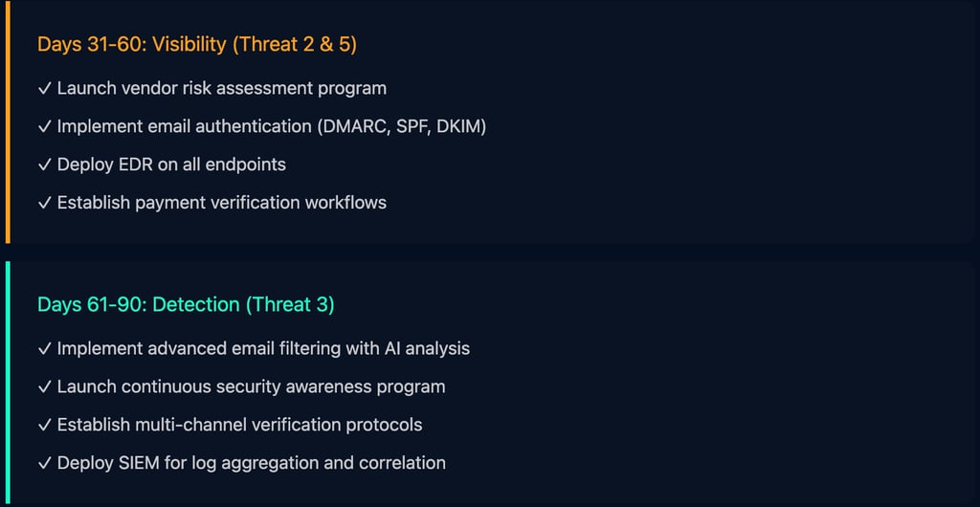Click the checkmark beside multi-channel verification protocols
This screenshot has height=507, width=980.
pyautogui.click(x=44, y=425)
